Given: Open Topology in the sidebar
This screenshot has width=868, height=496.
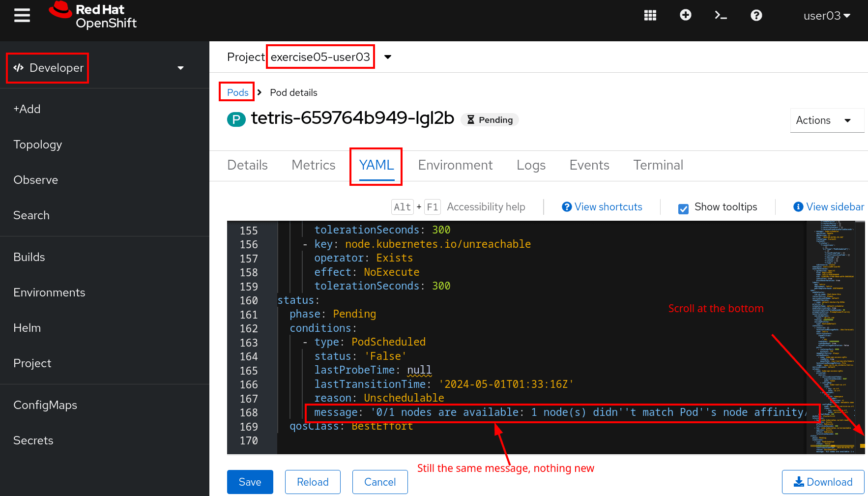Looking at the screenshot, I should (38, 145).
